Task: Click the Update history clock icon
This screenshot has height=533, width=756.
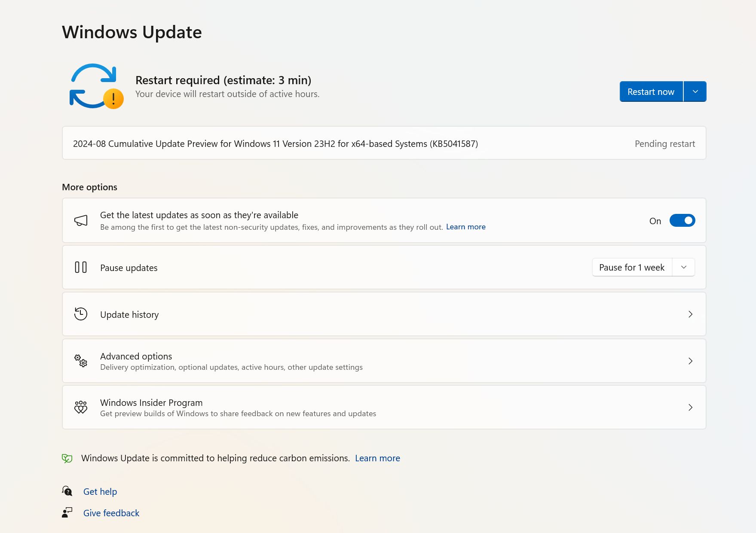Action: click(81, 314)
